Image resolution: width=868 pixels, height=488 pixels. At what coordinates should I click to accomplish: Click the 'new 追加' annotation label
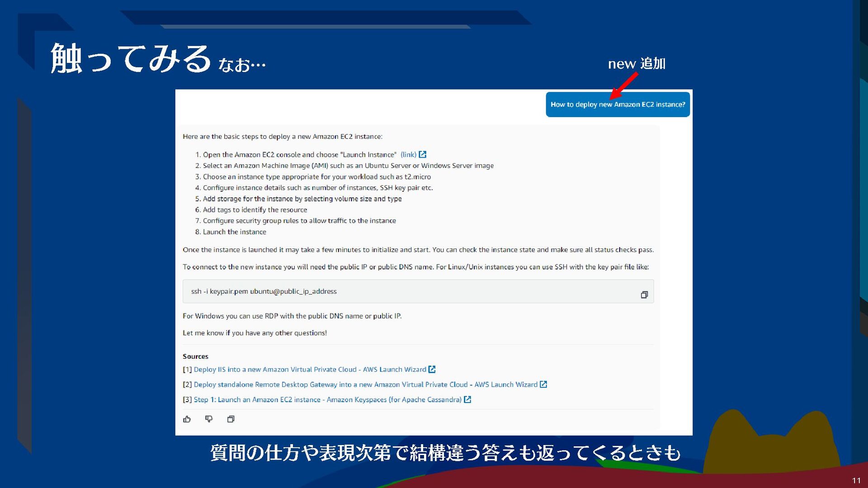[x=637, y=64]
